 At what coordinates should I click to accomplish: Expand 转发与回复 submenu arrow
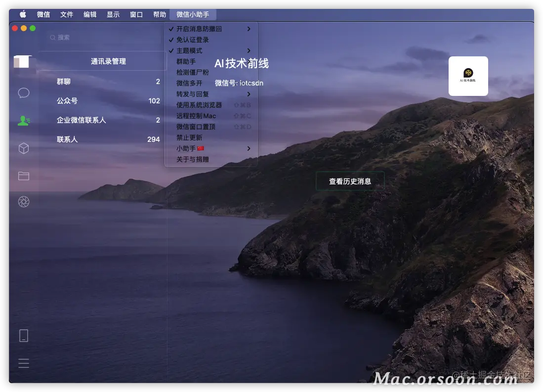coord(249,94)
